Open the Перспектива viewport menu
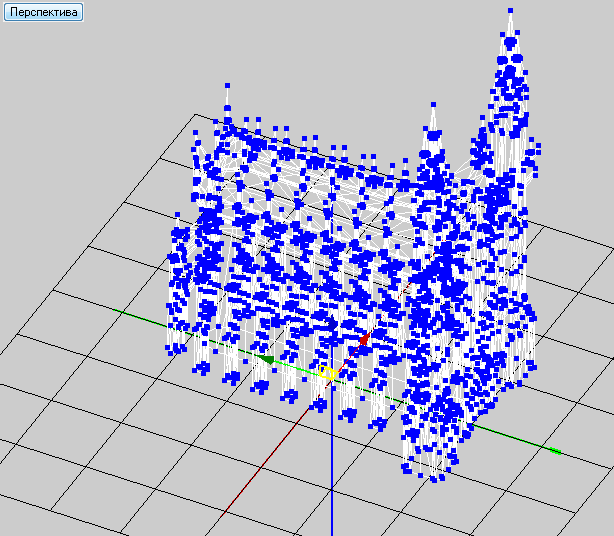 (43, 12)
